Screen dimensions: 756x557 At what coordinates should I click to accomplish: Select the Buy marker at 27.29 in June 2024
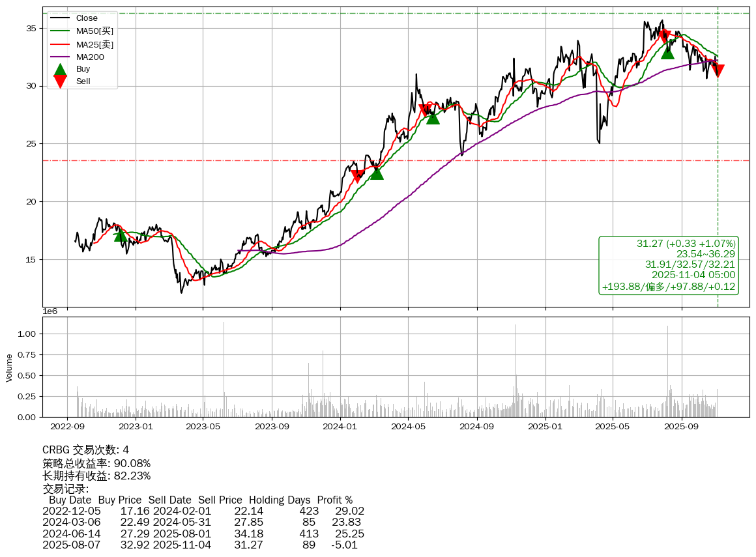(433, 117)
